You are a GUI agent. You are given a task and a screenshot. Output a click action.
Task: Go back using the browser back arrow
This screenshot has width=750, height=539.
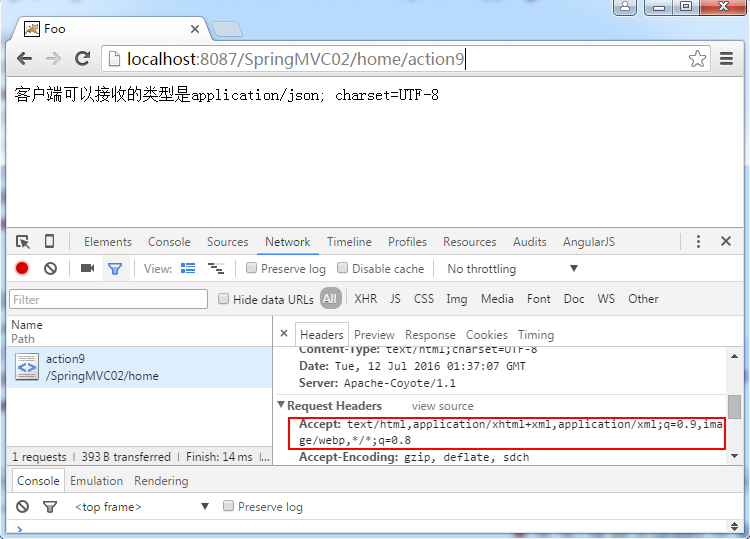click(24, 59)
